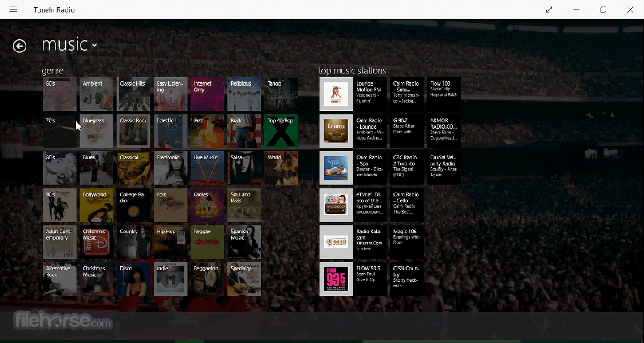Open the Reggae genre tile
Image resolution: width=644 pixels, height=343 pixels.
pyautogui.click(x=207, y=242)
